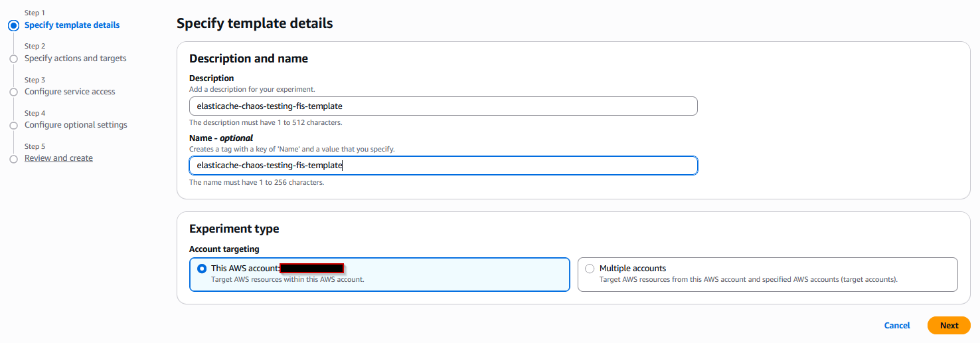Click the Step 4 circle indicator
This screenshot has height=343, width=980.
coord(13,125)
